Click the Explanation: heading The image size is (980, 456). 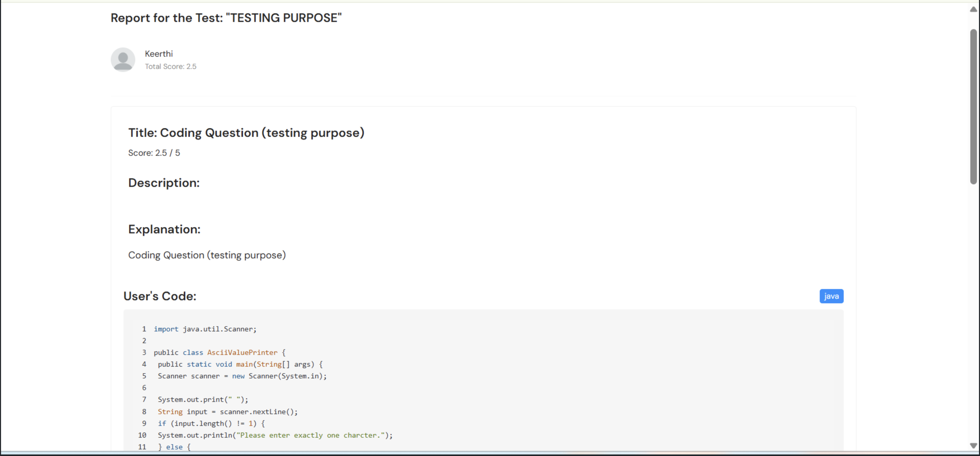[164, 229]
